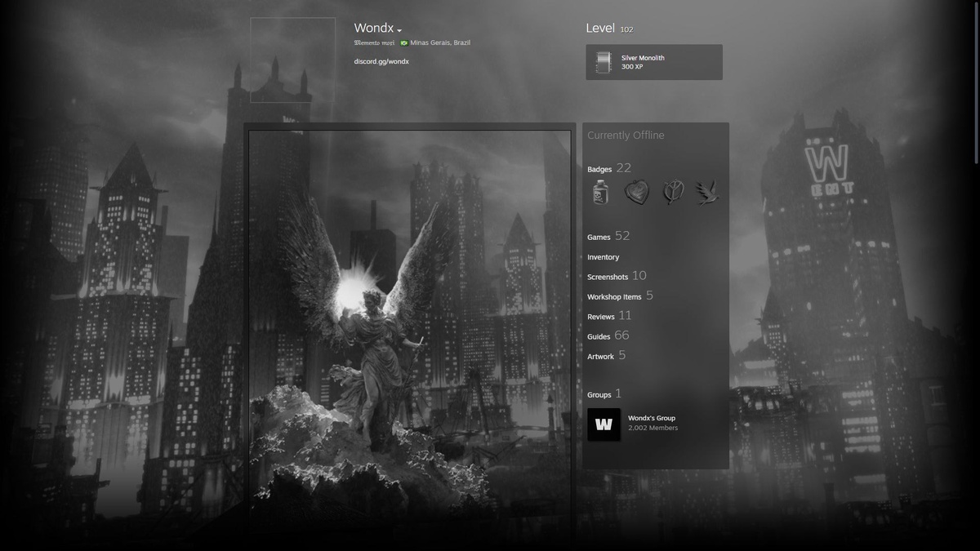Screen dimensions: 980x551
Task: Open the Workshop Items link
Action: [620, 296]
